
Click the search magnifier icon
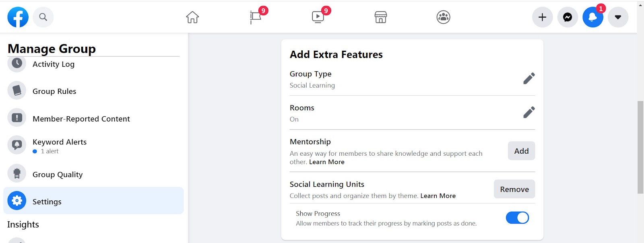click(43, 17)
